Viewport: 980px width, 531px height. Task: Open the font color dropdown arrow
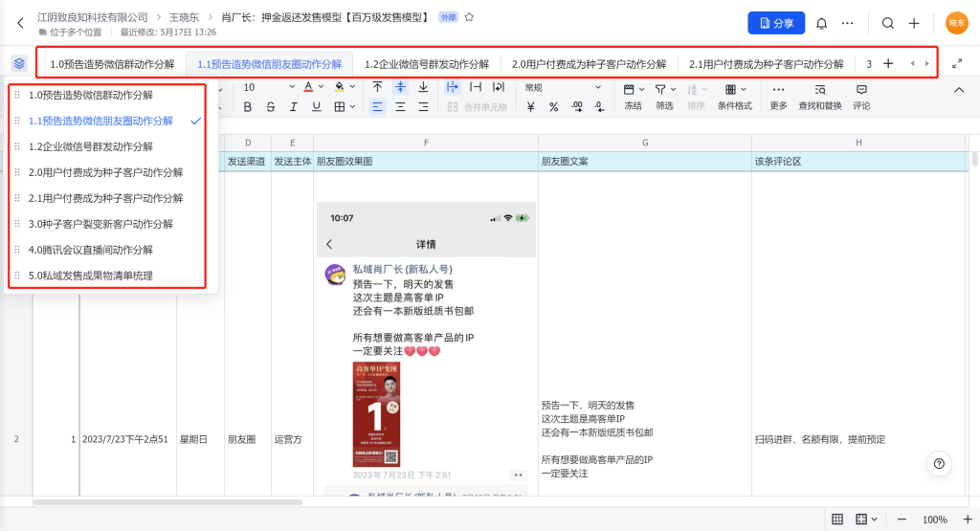322,87
